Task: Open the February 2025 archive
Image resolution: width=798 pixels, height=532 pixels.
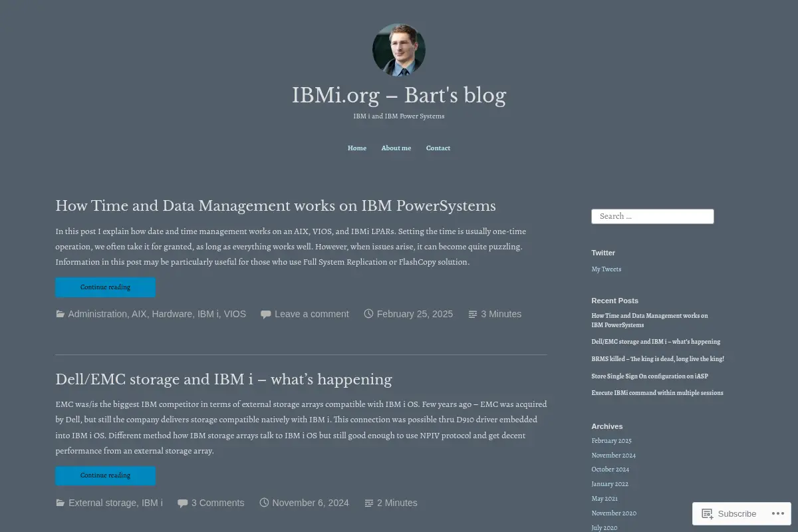Action: tap(612, 441)
